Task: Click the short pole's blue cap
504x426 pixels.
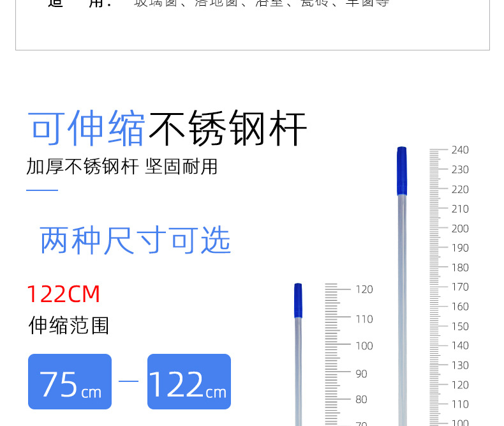Action: (x=298, y=301)
